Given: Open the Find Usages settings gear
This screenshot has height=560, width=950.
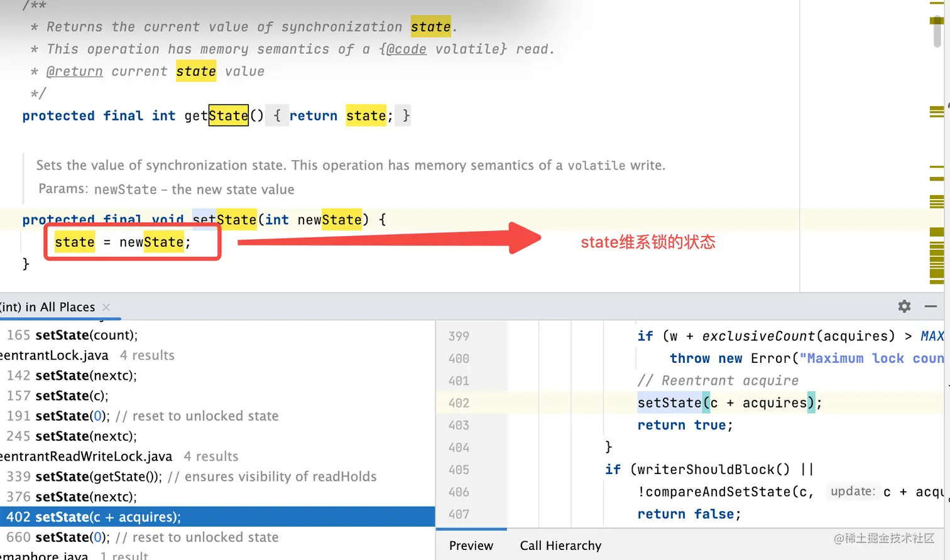Looking at the screenshot, I should tap(904, 306).
